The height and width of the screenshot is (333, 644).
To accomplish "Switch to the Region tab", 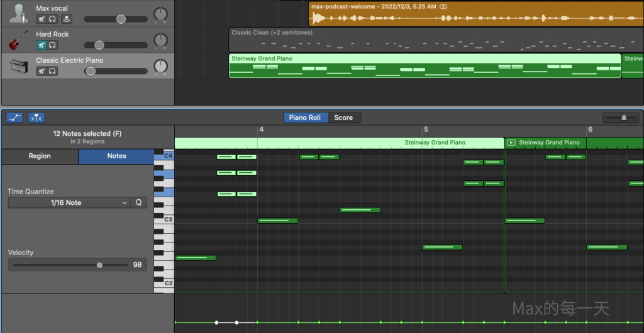I will pyautogui.click(x=40, y=156).
